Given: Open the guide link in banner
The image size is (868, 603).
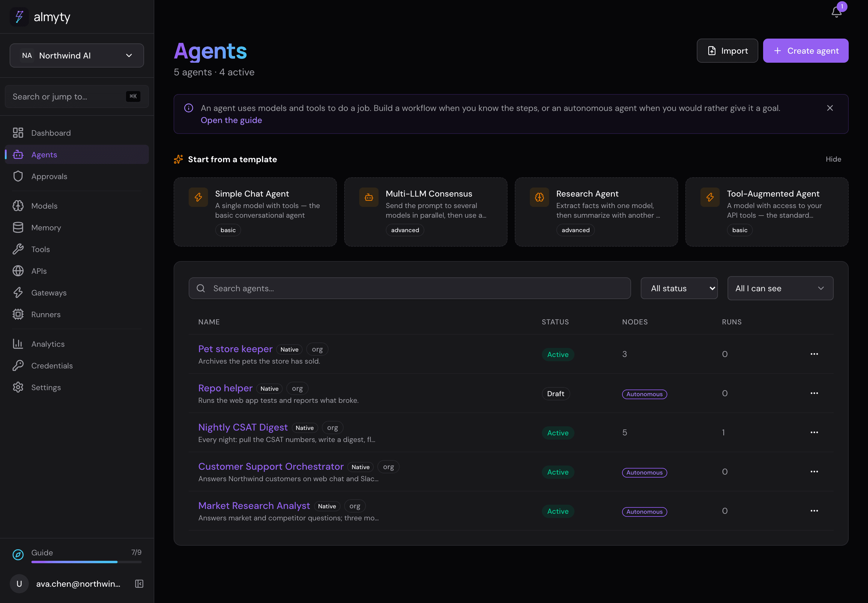Looking at the screenshot, I should (231, 120).
